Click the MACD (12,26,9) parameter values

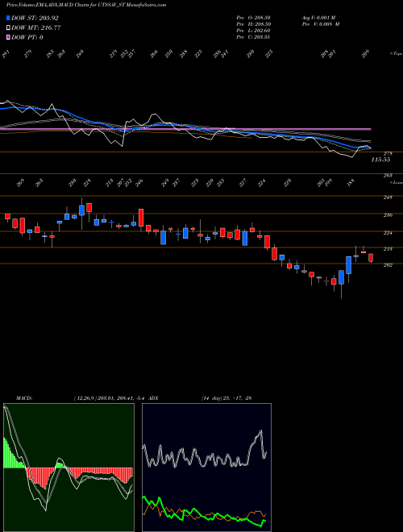[x=110, y=398]
